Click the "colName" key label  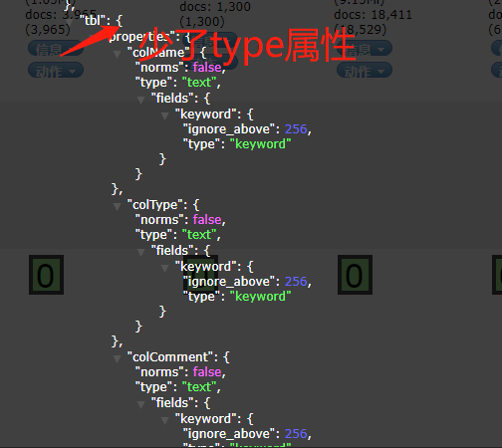tap(158, 53)
